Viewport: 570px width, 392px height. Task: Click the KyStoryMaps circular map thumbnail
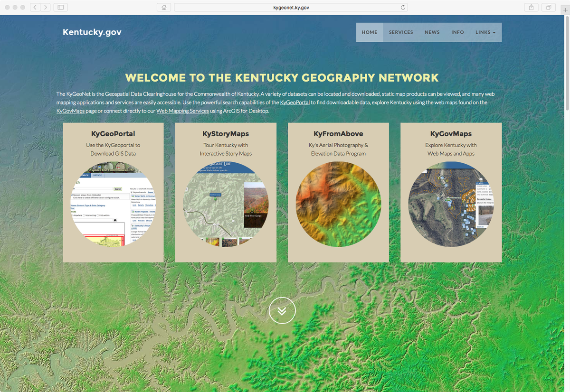click(x=226, y=204)
